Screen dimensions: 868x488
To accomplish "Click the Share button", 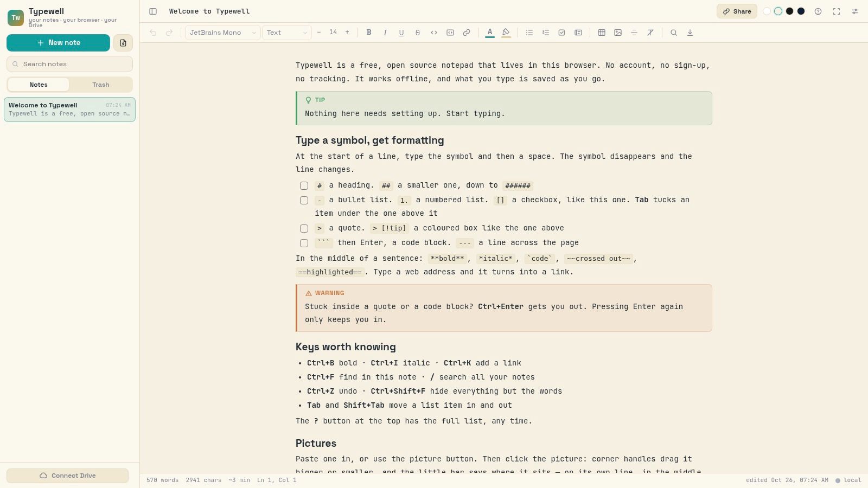I will (737, 11).
